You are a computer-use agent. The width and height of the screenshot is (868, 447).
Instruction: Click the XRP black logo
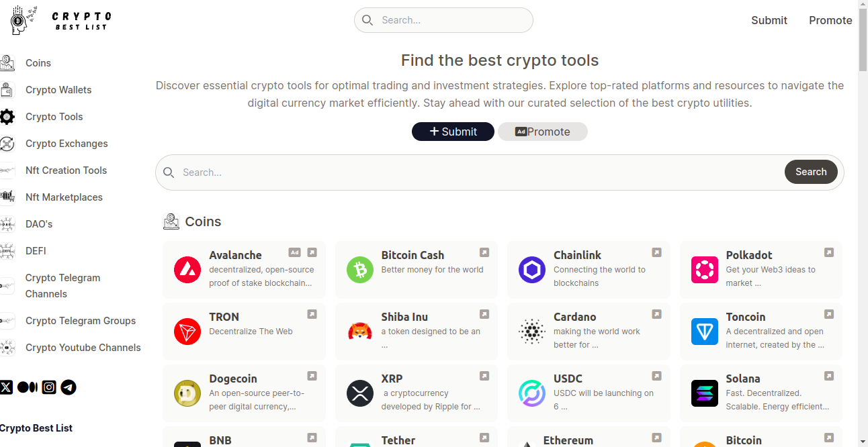click(x=360, y=393)
